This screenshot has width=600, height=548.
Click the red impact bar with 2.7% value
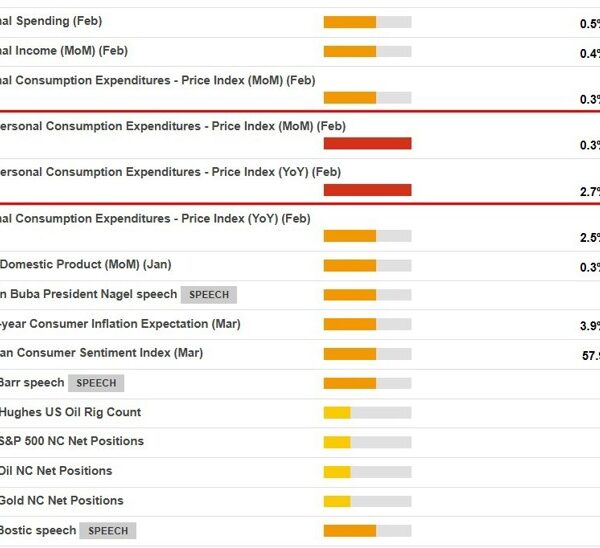(367, 190)
